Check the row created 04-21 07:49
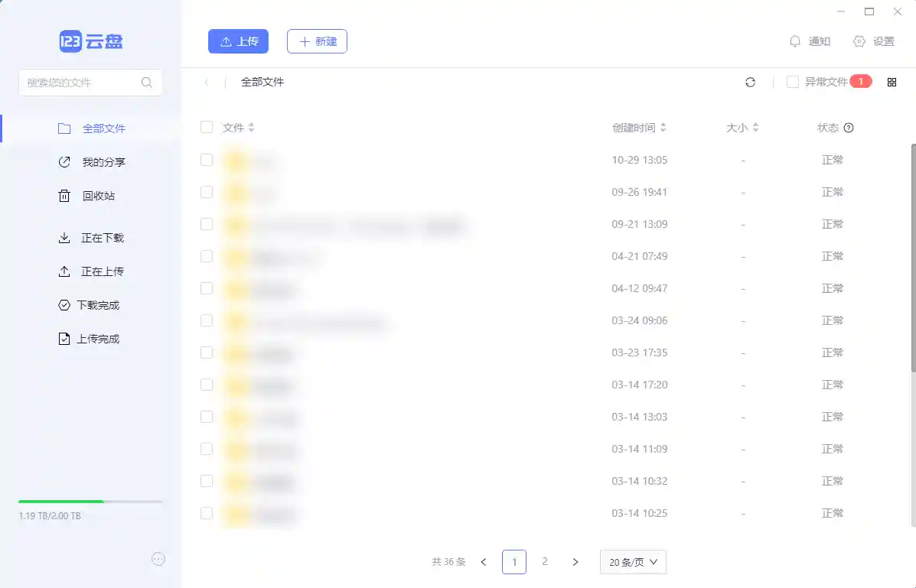Viewport: 916px width, 588px height. point(207,256)
